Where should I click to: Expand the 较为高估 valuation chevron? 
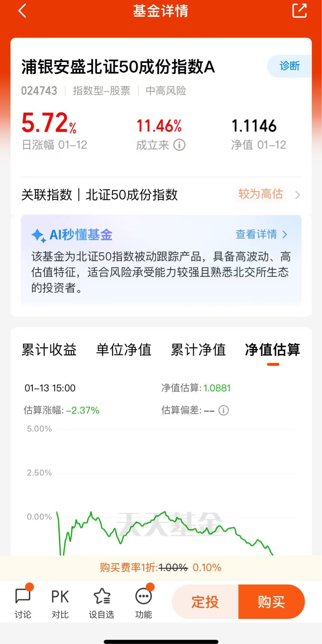[298, 195]
